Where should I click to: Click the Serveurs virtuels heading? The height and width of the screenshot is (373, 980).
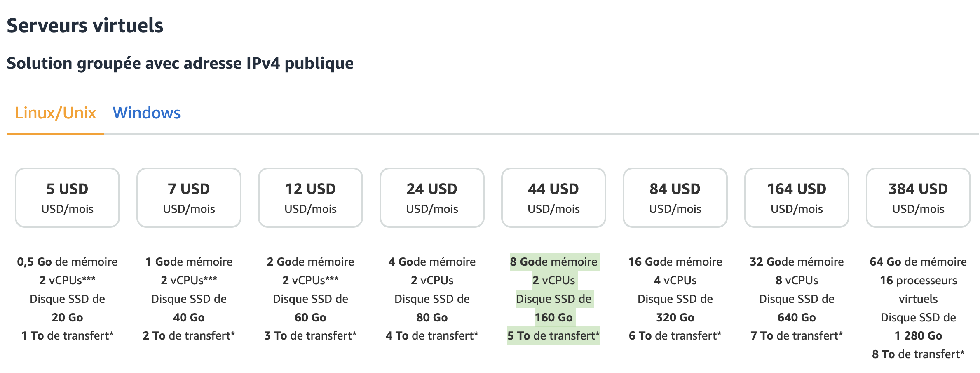(85, 26)
